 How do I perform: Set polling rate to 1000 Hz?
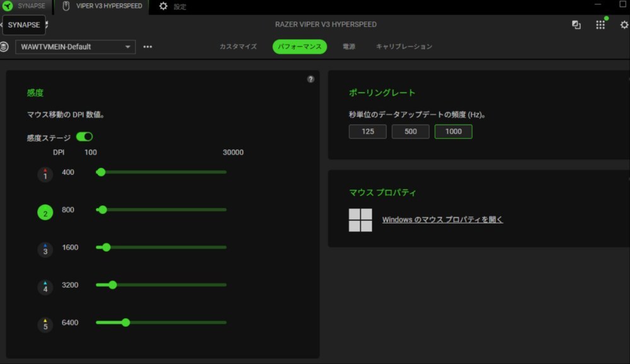tap(453, 132)
